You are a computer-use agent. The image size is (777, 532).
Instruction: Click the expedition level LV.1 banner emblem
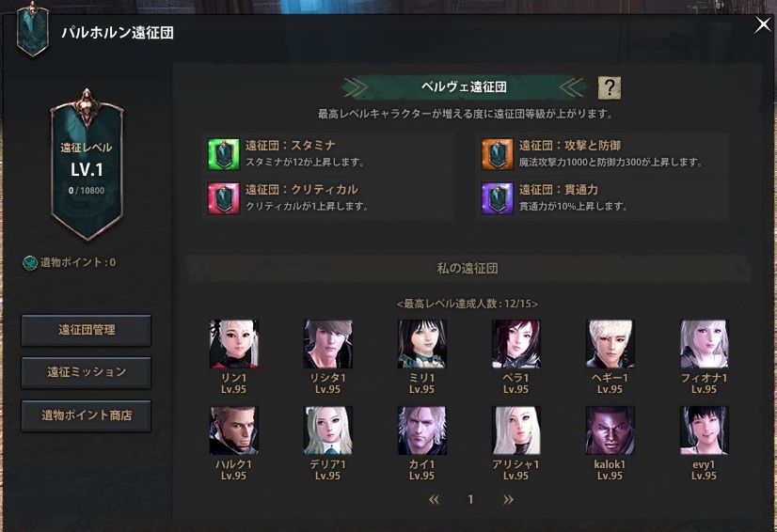[x=87, y=164]
